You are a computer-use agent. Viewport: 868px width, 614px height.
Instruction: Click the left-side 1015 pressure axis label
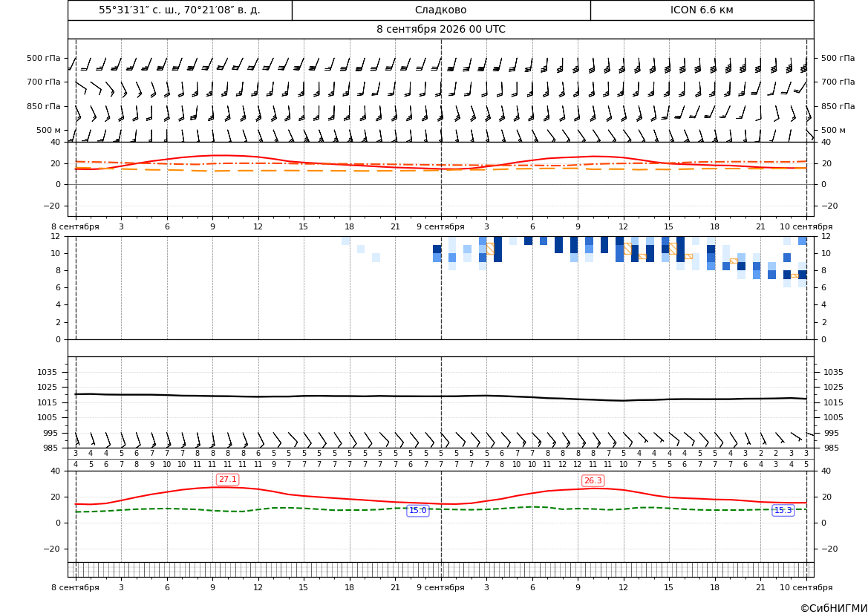[x=49, y=402]
